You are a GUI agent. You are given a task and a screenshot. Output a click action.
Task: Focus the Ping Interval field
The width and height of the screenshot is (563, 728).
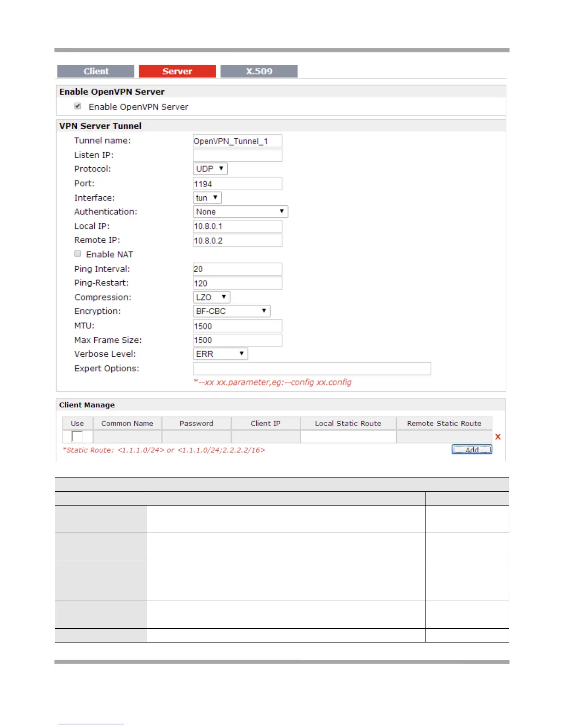237,269
